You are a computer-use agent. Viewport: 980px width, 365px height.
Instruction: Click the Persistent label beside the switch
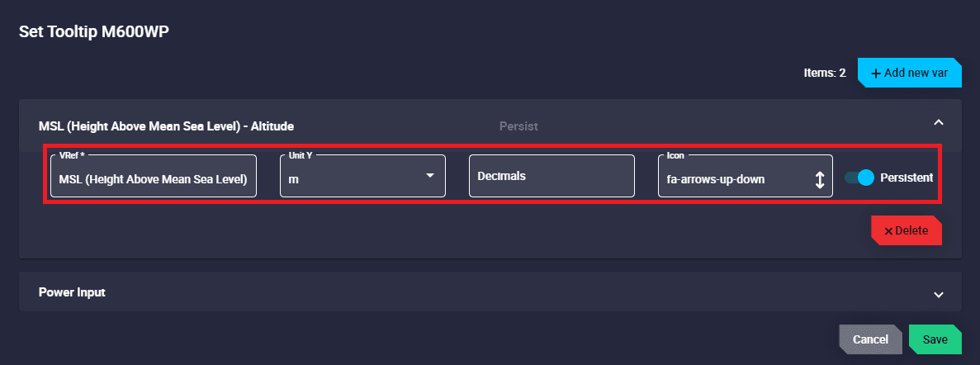(907, 178)
